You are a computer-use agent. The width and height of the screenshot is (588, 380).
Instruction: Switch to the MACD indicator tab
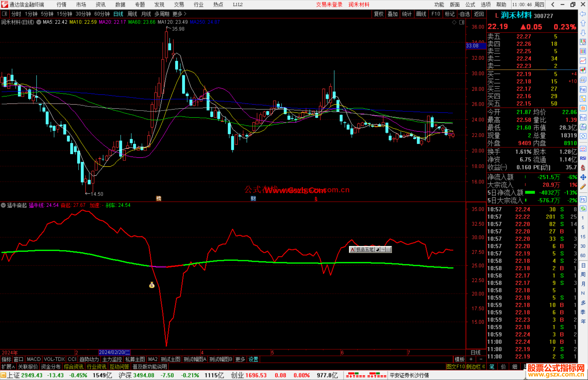point(33,359)
